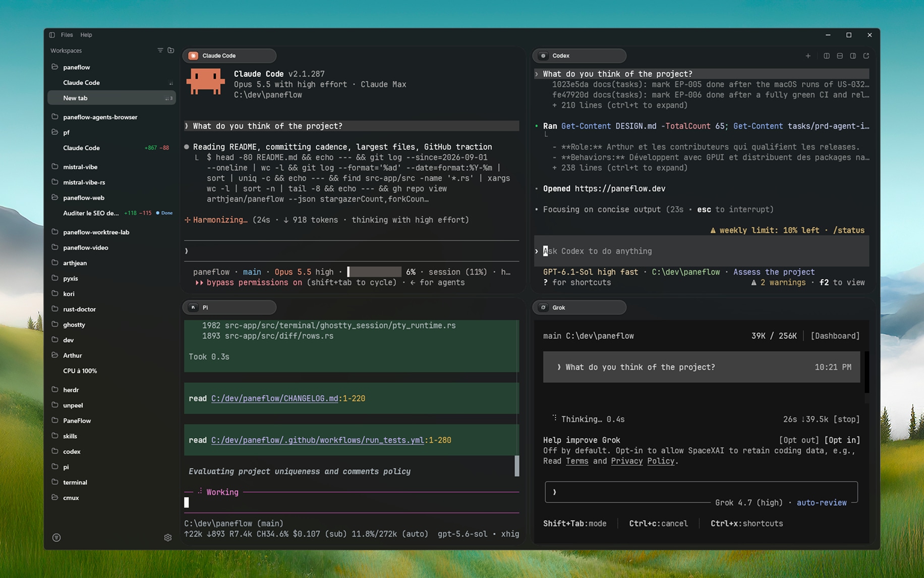Collapse the paneflow workspace folder
The image size is (924, 578).
click(55, 67)
